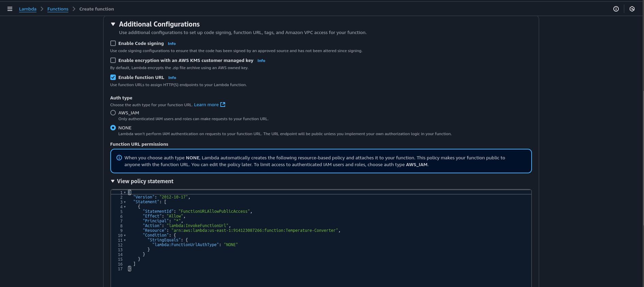Click the hexagon settings icon at top right

(x=632, y=9)
